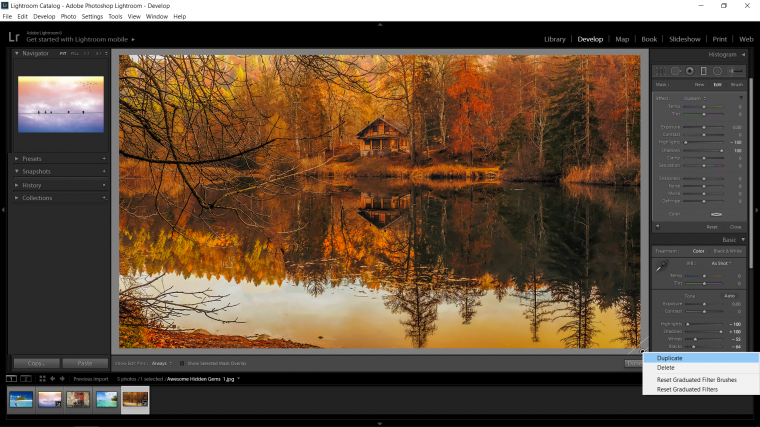Collapse the Navigator panel

click(x=16, y=53)
